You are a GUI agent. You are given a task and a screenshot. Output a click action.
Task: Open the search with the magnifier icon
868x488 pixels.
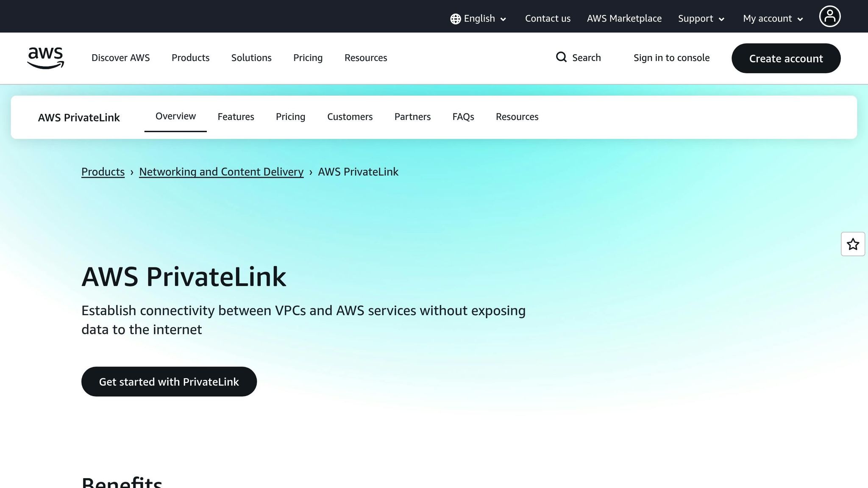tap(561, 57)
